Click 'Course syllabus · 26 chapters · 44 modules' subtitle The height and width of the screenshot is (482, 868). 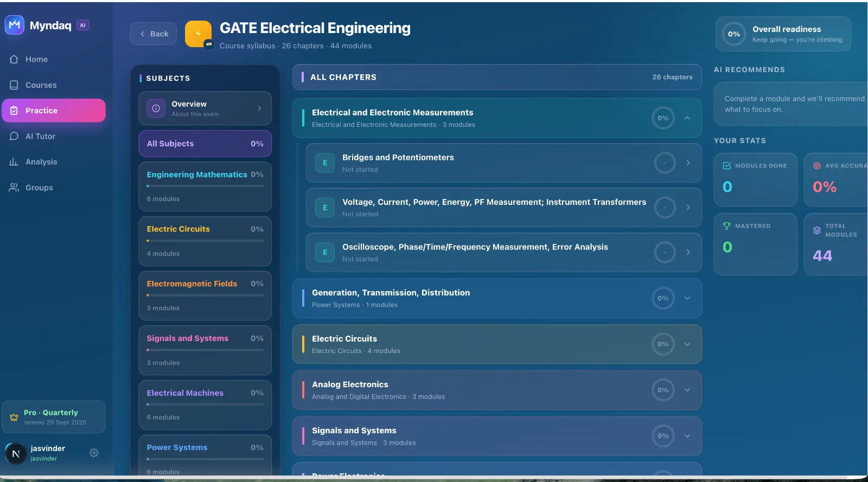296,46
